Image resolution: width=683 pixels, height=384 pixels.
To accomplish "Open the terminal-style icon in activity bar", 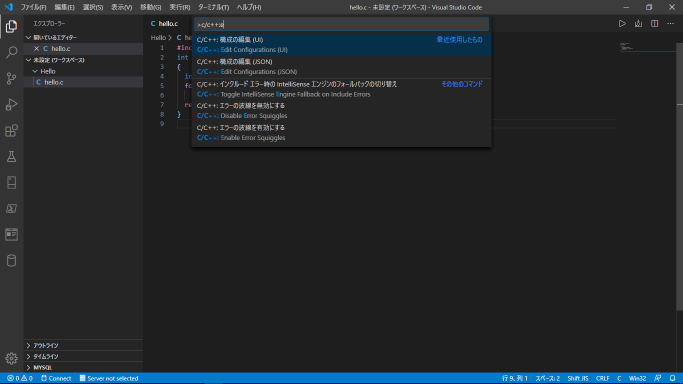I will [x=11, y=209].
